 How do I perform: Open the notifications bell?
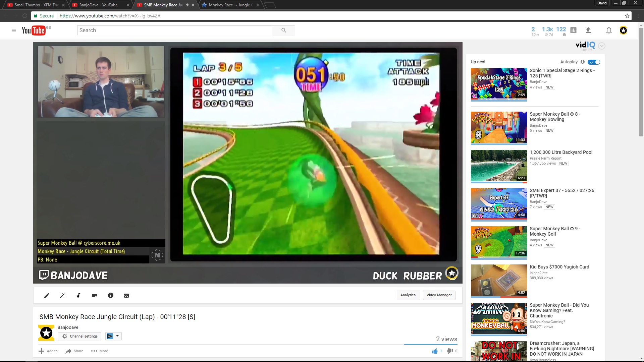click(x=609, y=30)
